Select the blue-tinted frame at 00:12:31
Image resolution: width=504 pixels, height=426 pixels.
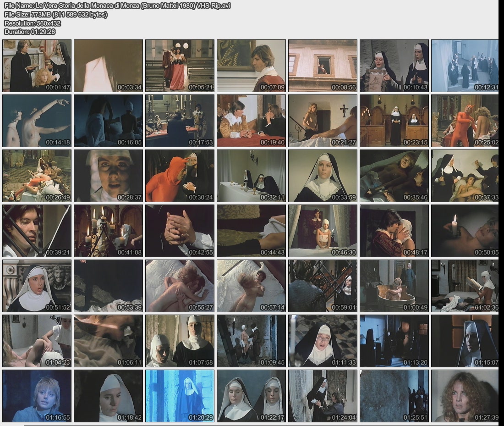465,66
